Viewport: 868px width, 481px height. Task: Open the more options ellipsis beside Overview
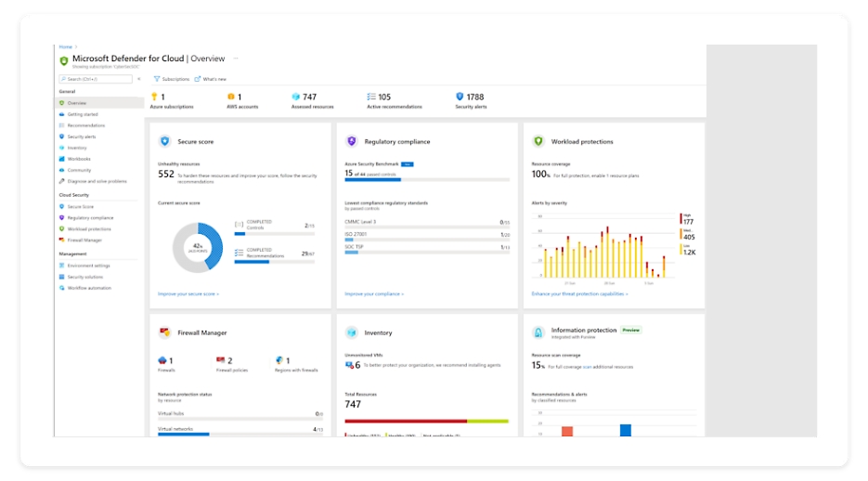236,58
